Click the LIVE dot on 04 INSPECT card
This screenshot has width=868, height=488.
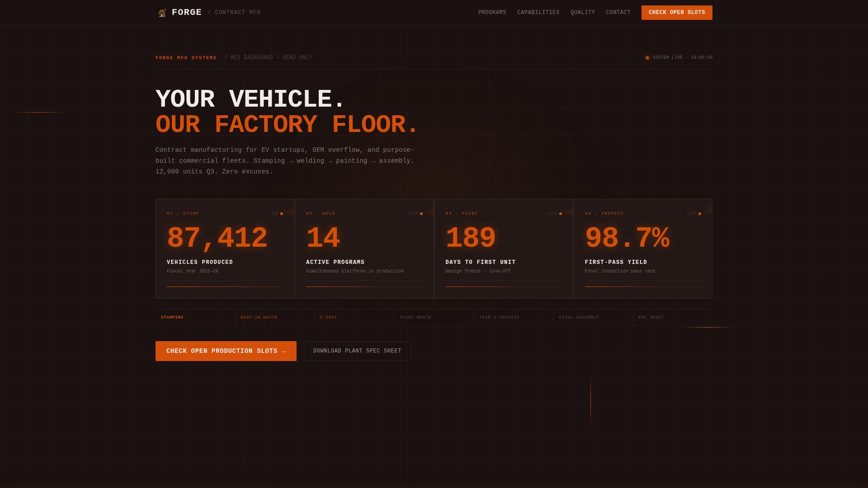tap(699, 213)
